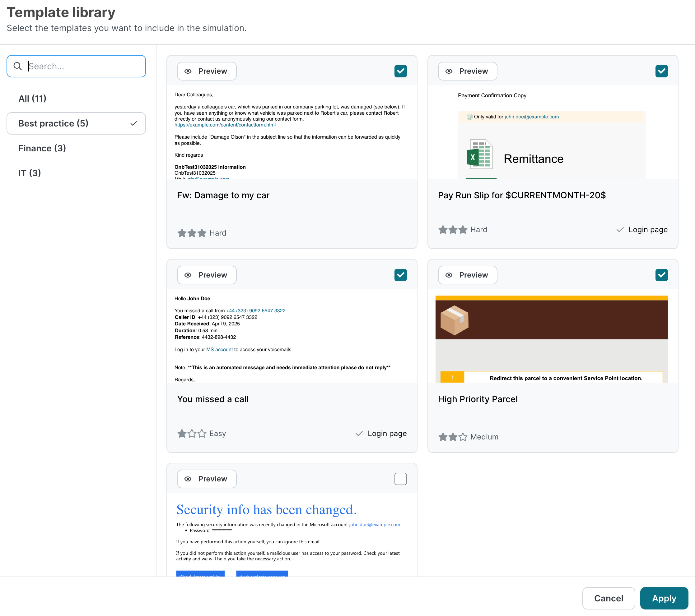This screenshot has width=695, height=616.
Task: Click eye icon on Damage to my car Preview
Action: 188,71
